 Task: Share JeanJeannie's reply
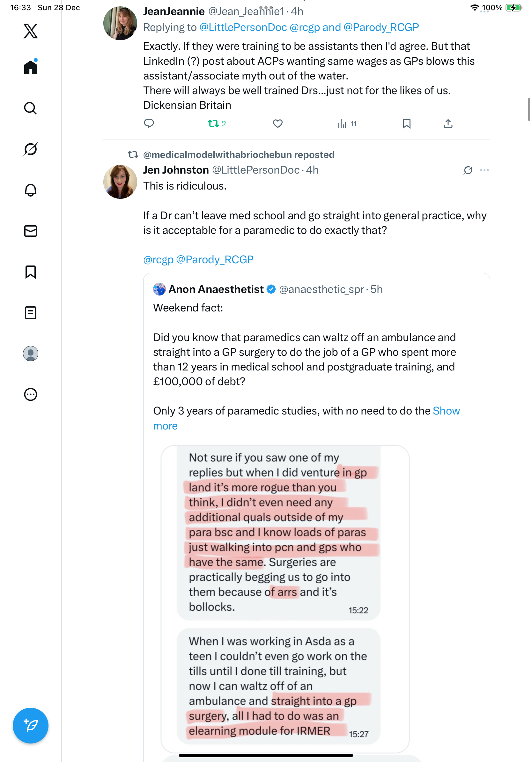click(x=448, y=124)
